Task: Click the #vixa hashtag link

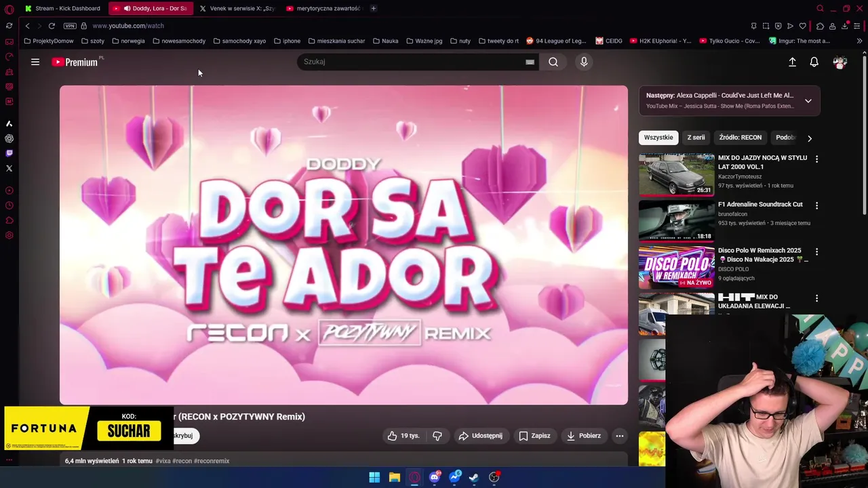Action: (x=163, y=461)
